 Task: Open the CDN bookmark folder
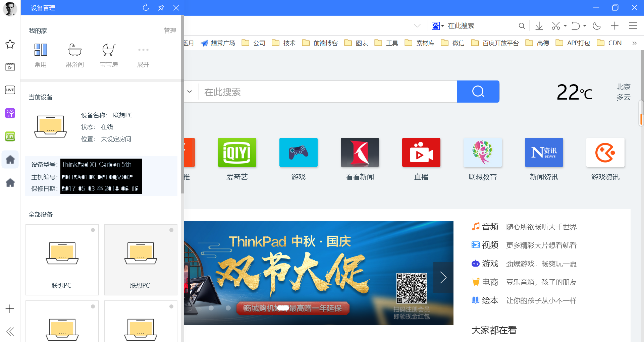609,43
